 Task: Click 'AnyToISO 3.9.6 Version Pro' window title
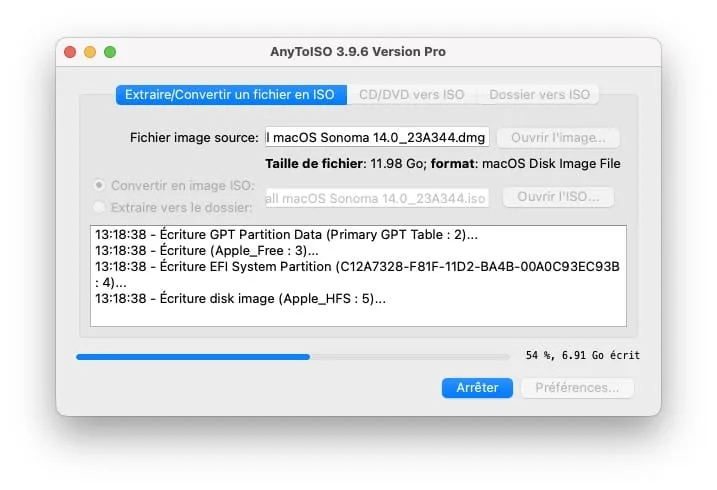tap(358, 52)
